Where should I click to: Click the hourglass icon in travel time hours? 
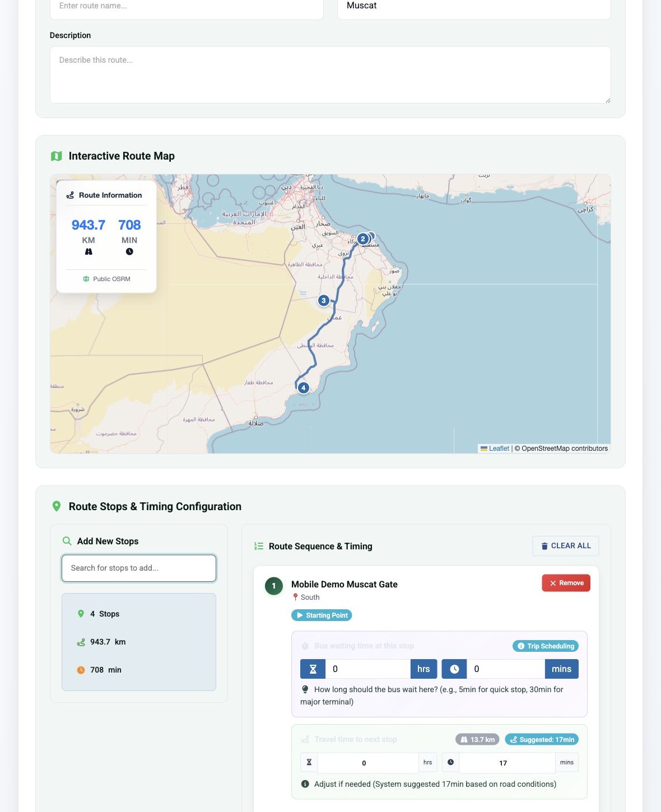309,762
